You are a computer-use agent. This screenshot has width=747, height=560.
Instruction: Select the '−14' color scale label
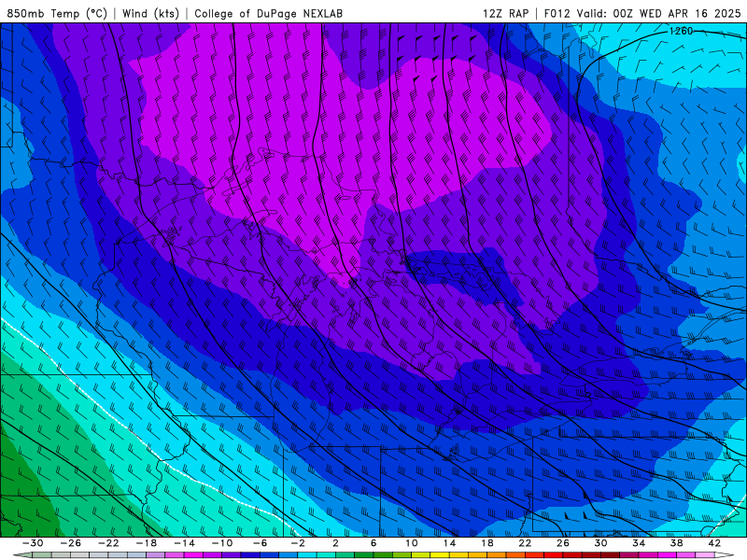click(184, 543)
